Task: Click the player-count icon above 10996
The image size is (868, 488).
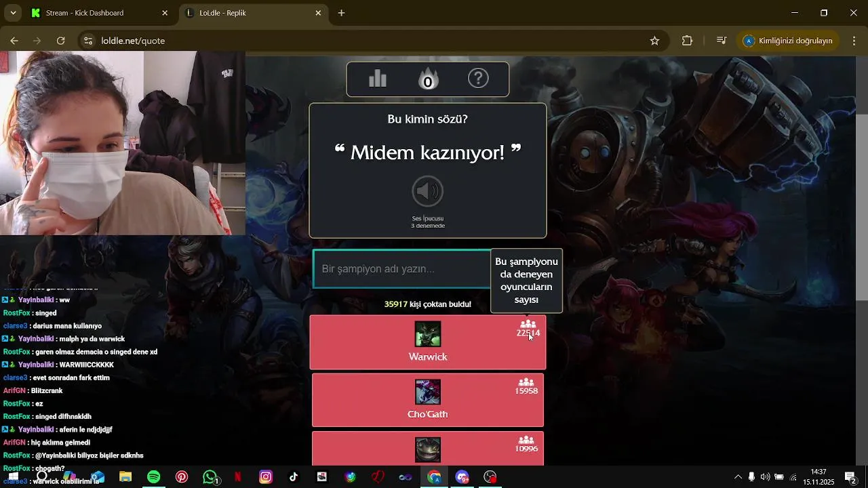Action: 526,440
